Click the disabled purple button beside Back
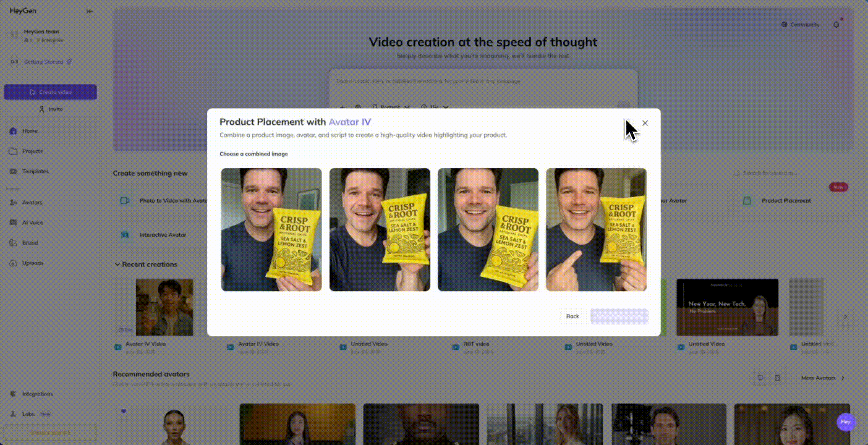Viewport: 868px width, 445px height. click(x=619, y=316)
